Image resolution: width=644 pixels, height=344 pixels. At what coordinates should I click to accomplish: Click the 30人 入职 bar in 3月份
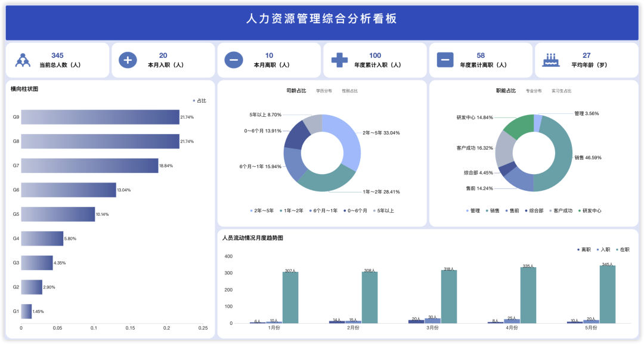coord(432,321)
